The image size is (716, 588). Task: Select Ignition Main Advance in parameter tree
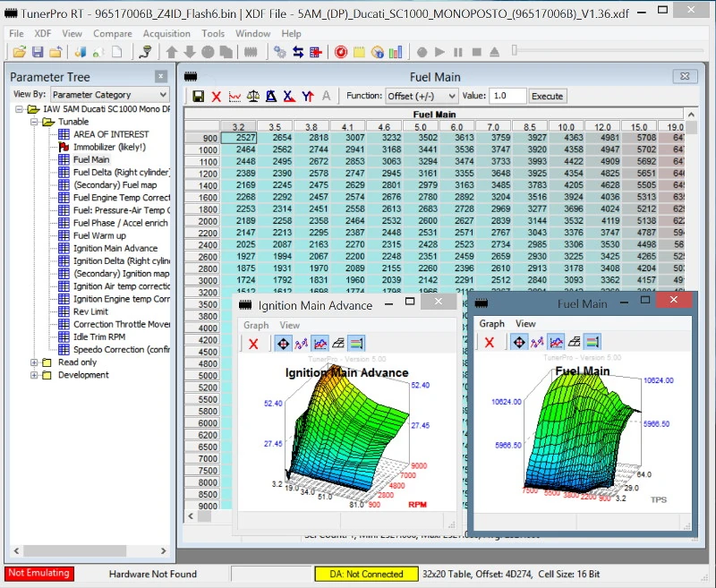[x=115, y=248]
